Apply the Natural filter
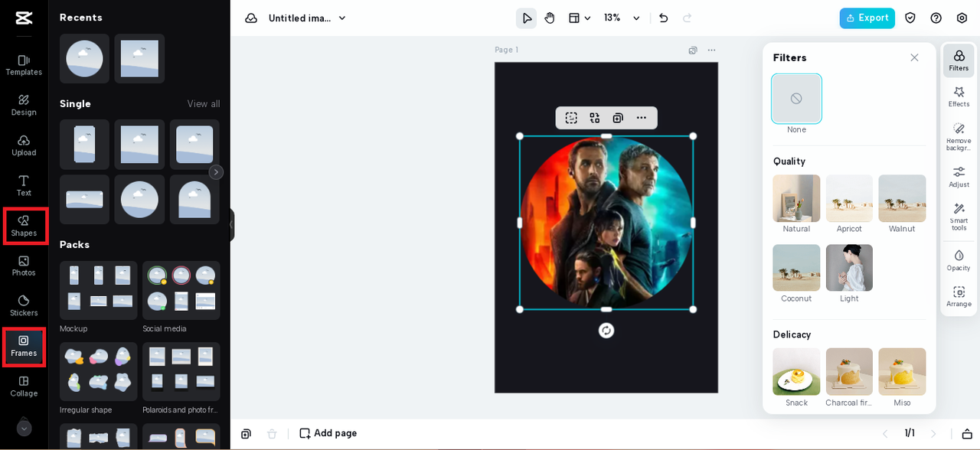 [796, 198]
